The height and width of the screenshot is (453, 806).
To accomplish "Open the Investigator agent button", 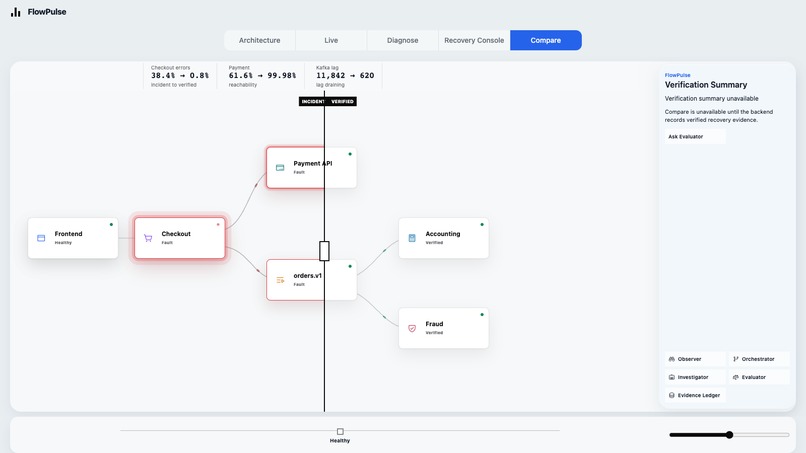I will [x=695, y=377].
